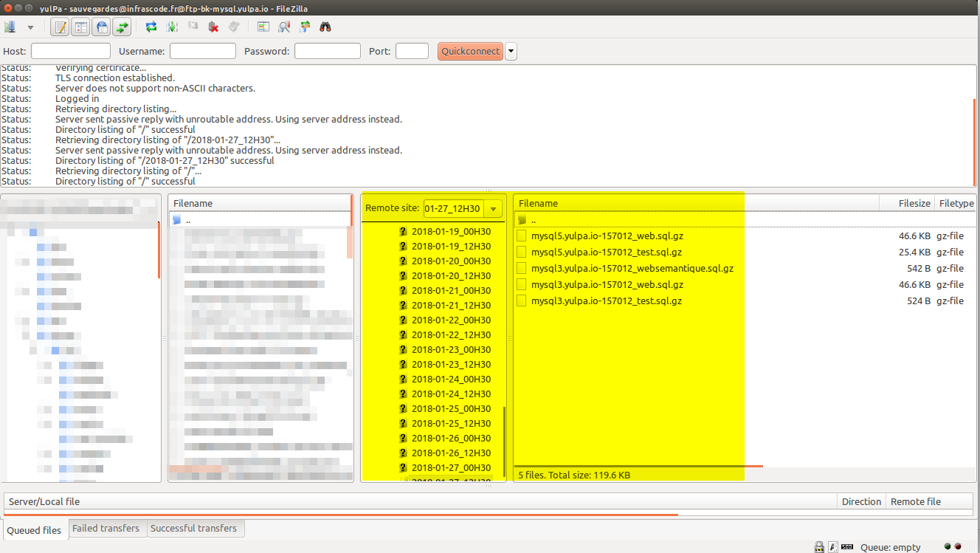980x553 pixels.
Task: Open the Site Manager dropdown arrow
Action: [30, 27]
